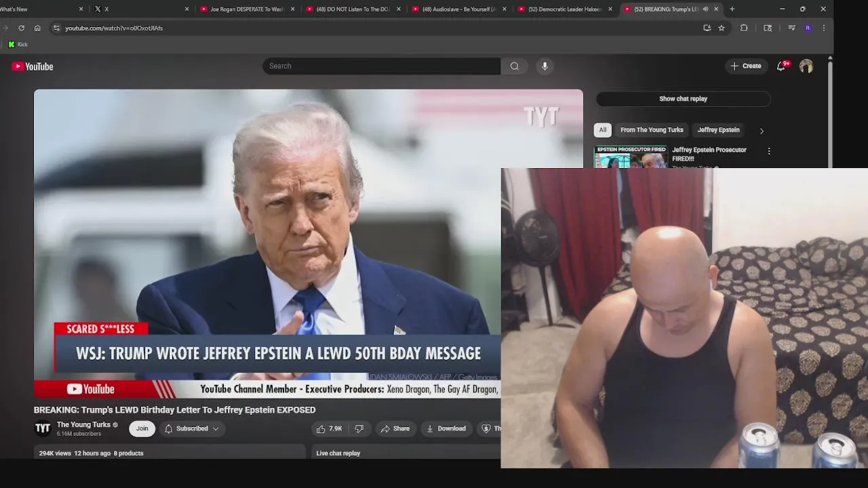
Task: Click the 8 products text
Action: (128, 453)
